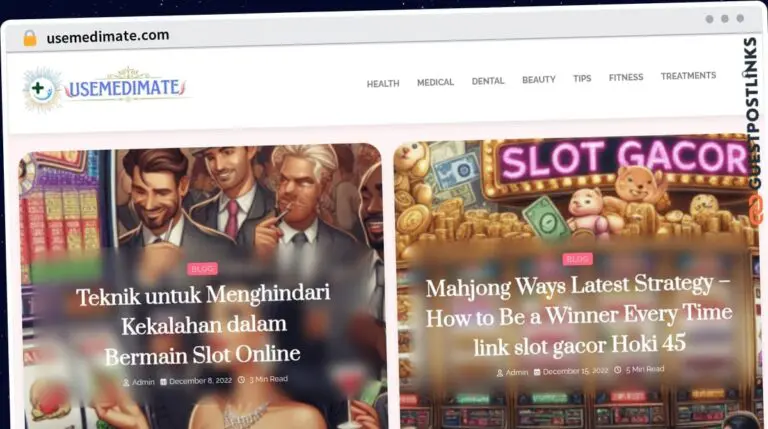Screen dimensions: 768x429
Task: Click BLOG tag on the Mahjong article
Action: 577,259
